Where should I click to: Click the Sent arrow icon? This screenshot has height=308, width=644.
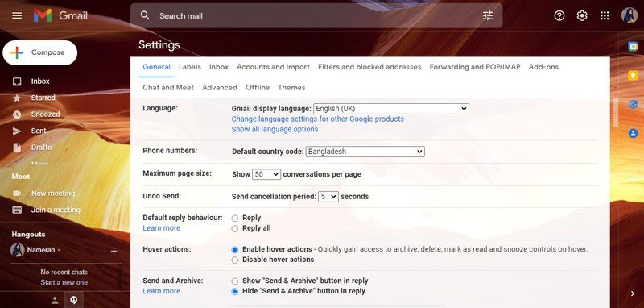pos(17,131)
